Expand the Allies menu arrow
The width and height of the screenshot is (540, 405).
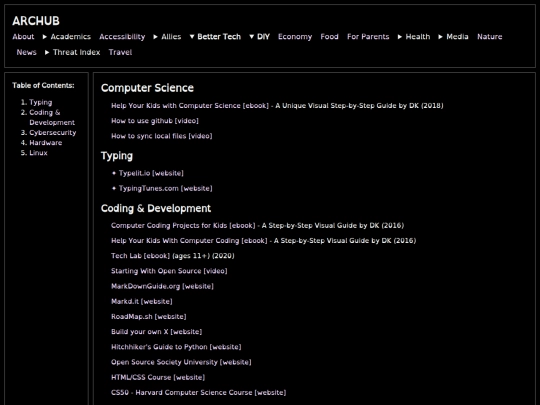point(156,37)
